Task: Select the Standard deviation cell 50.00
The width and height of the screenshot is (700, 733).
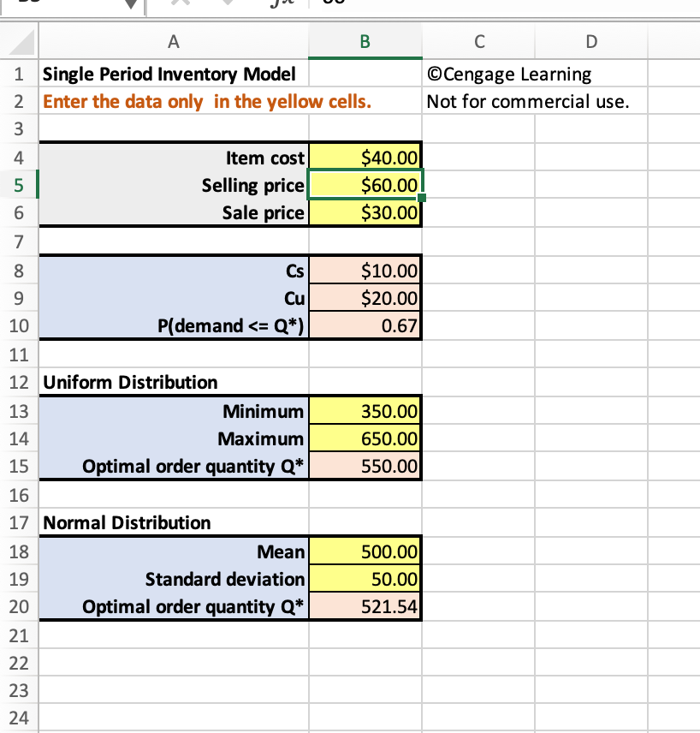Action: (365, 579)
